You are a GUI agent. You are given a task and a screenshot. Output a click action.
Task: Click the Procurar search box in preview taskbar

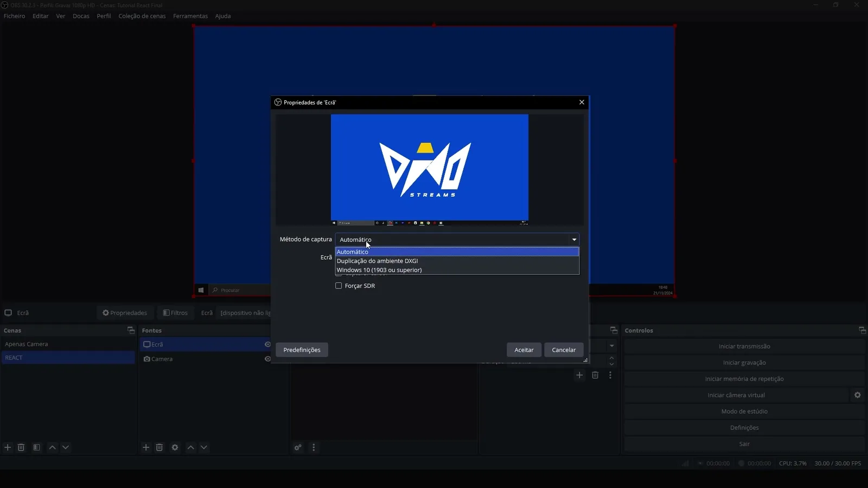240,290
